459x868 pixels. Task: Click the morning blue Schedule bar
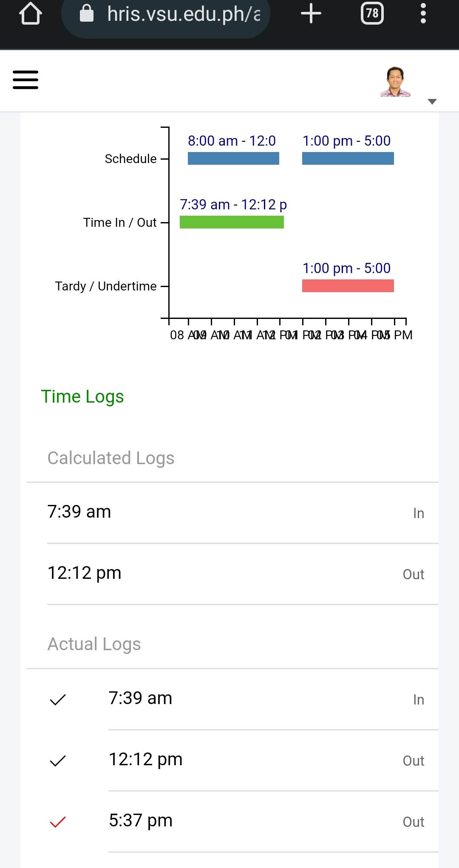(233, 158)
